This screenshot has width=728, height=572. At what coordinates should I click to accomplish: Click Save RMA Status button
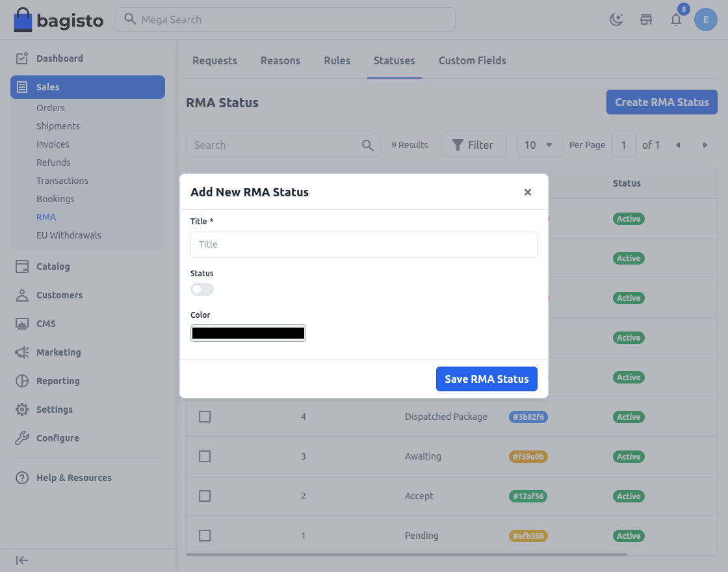(487, 379)
